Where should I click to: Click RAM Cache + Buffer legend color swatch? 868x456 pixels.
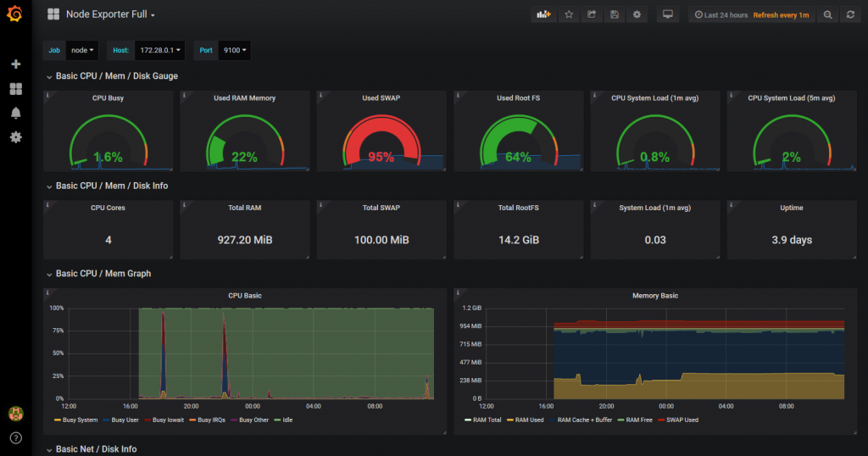553,420
